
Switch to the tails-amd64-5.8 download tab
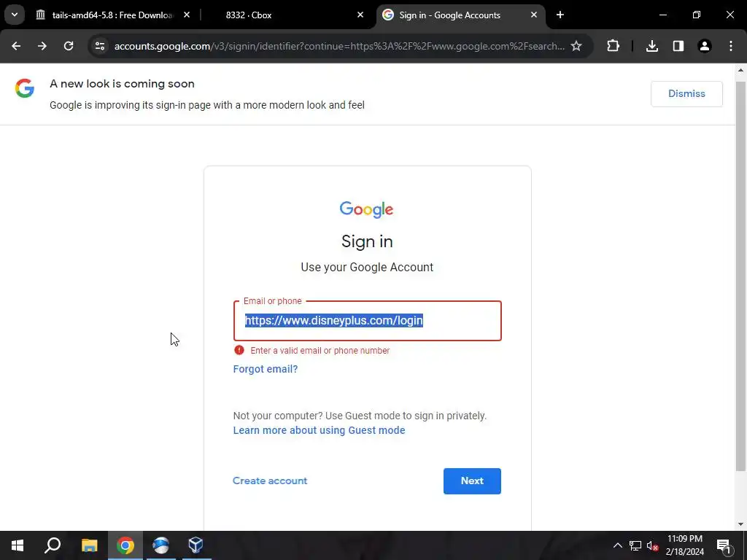click(112, 15)
